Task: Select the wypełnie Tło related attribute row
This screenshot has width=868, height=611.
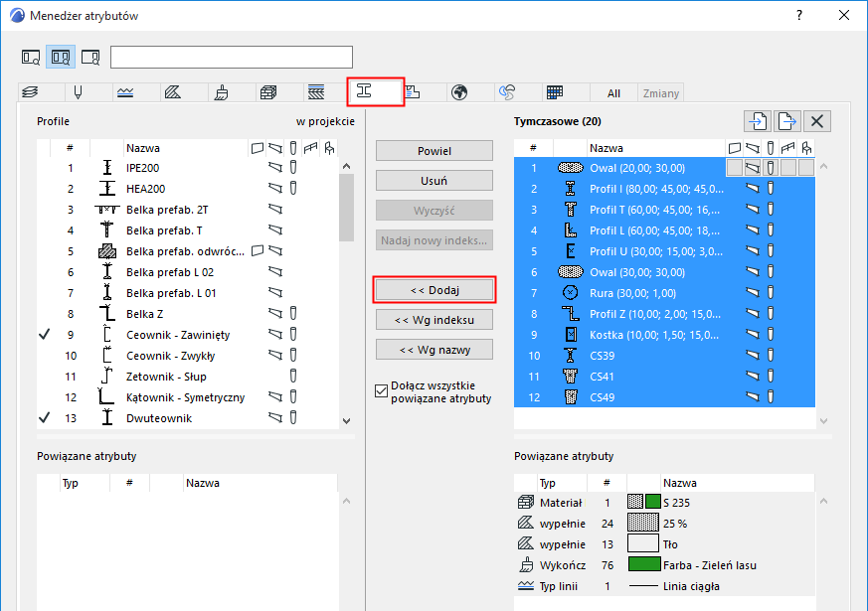Action: (664, 544)
